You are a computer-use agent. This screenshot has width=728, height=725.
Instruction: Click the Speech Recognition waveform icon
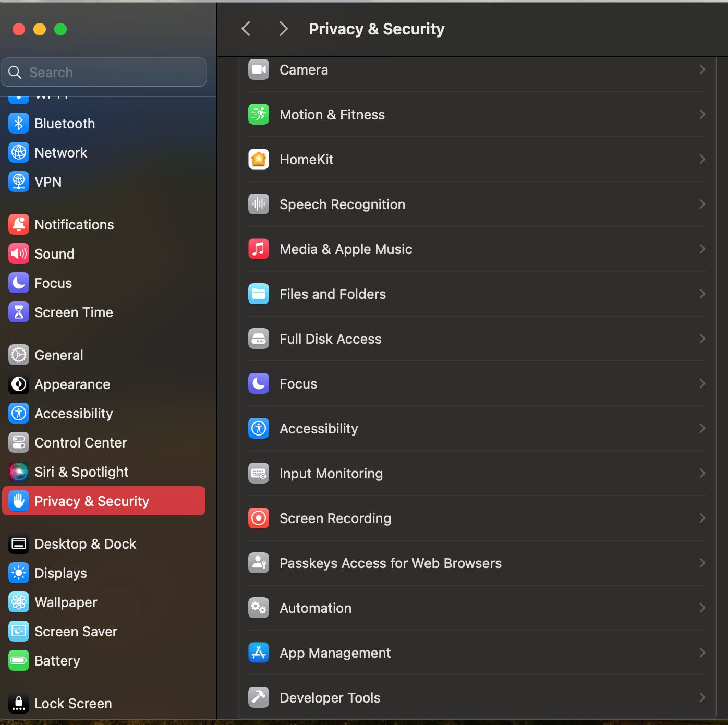click(x=259, y=204)
